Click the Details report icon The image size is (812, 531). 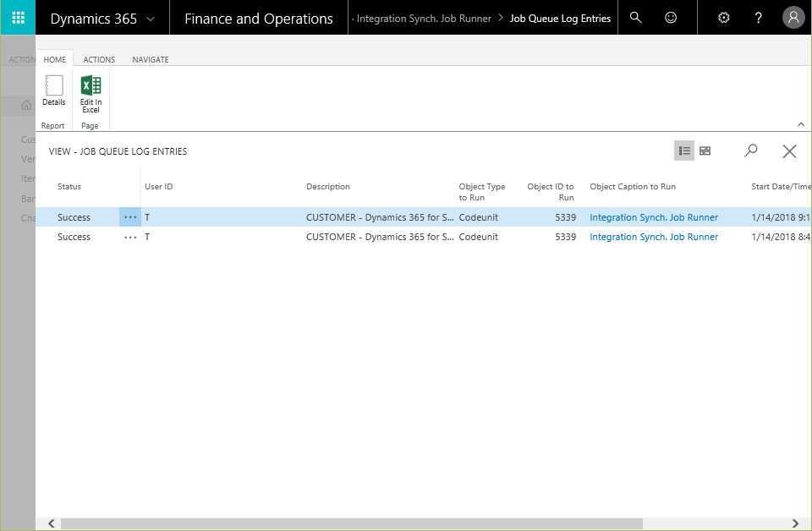(x=54, y=91)
